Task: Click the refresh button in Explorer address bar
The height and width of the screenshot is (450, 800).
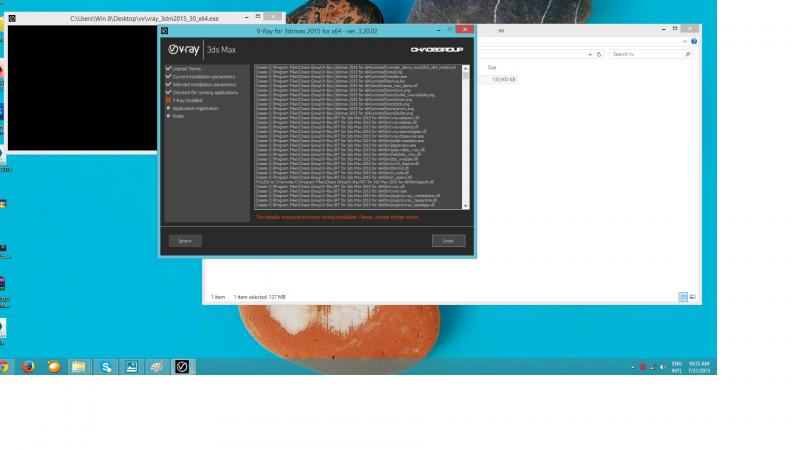Action: [599, 54]
